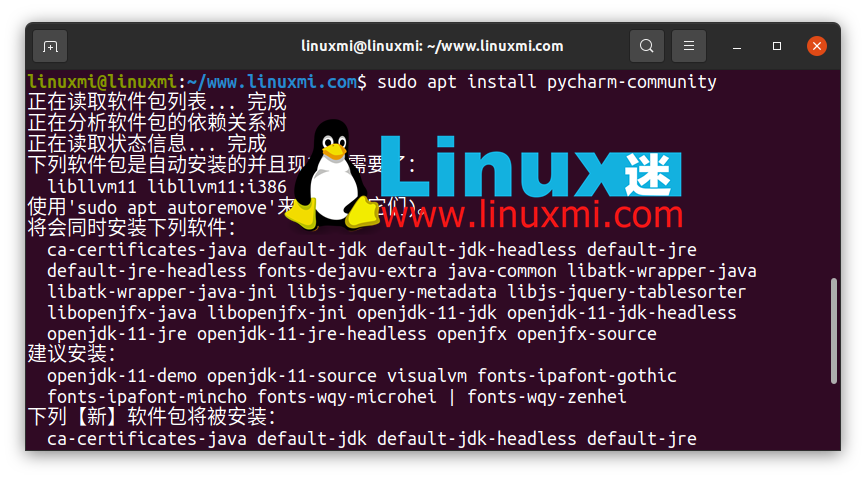Click the terminal scrollbar handle
Viewport: 866px width, 479px height.
[833, 331]
